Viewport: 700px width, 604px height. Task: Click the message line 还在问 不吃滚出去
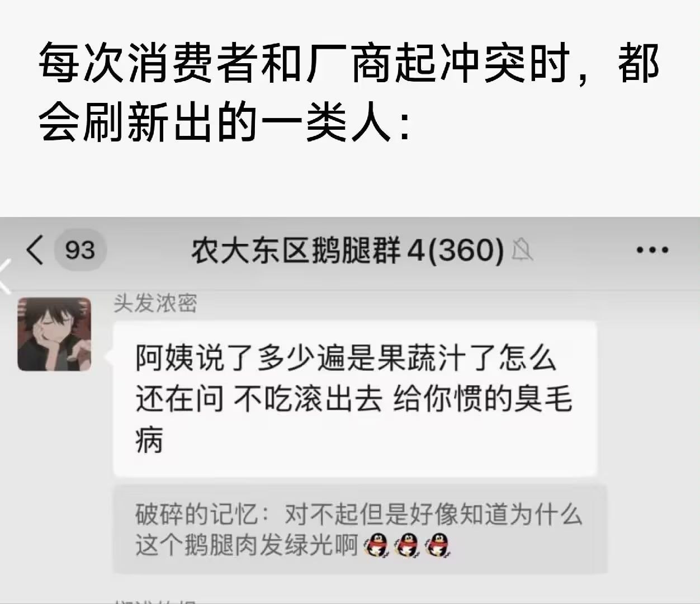point(259,399)
